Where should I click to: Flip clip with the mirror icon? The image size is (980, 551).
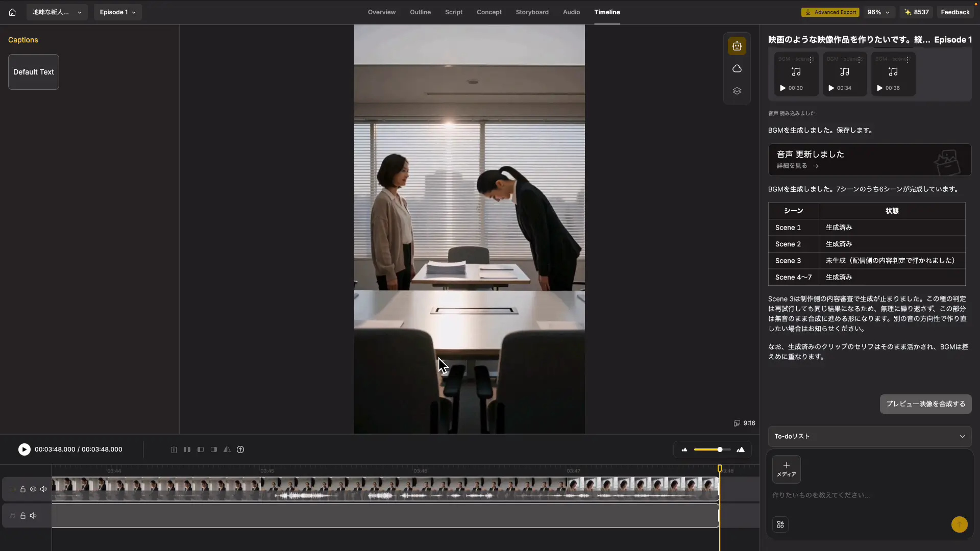pos(227,449)
